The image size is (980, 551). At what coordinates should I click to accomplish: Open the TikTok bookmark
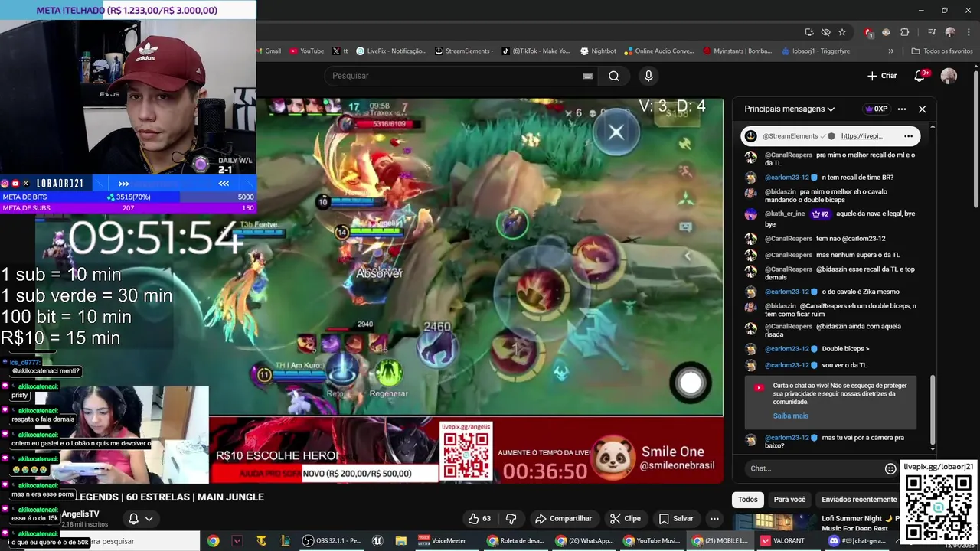tap(536, 51)
